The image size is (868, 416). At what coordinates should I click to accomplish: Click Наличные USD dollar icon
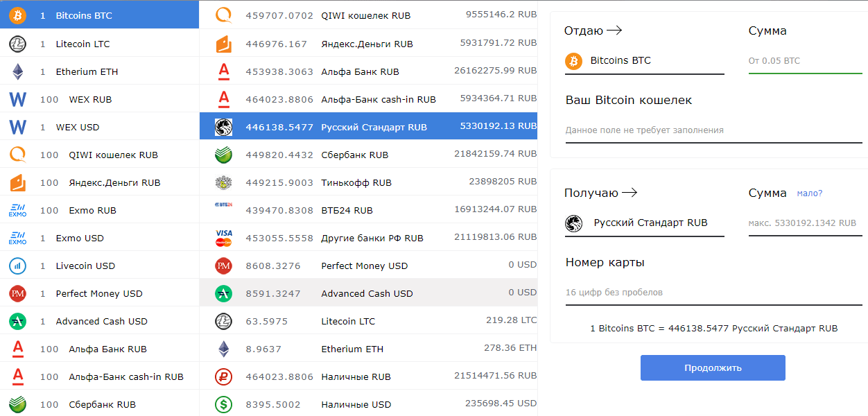(223, 404)
